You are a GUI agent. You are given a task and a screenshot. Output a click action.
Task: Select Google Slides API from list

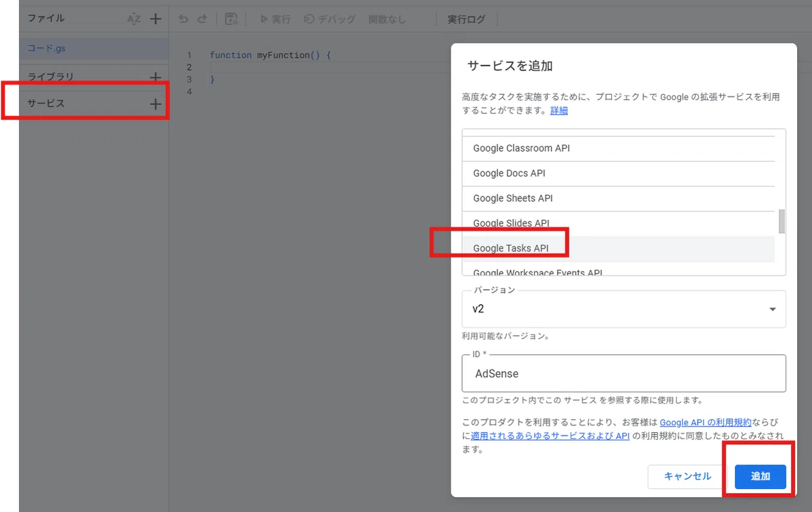tap(618, 223)
